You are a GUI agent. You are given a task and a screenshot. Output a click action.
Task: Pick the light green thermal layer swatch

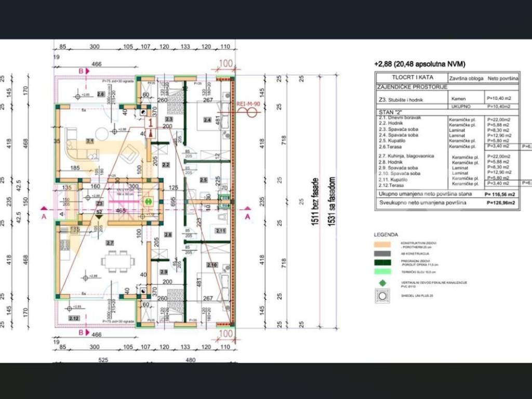[x=384, y=272]
